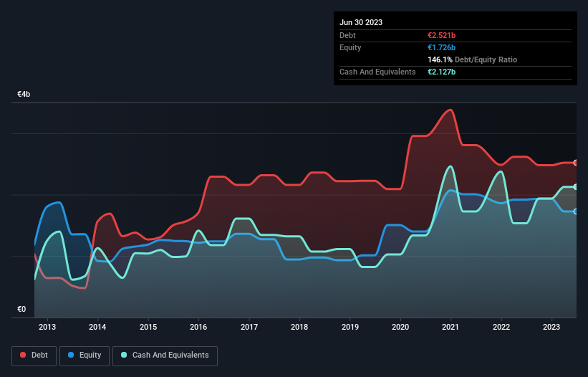This screenshot has height=377, width=588.
Task: Click the 2020 x-axis label
Action: tap(400, 327)
